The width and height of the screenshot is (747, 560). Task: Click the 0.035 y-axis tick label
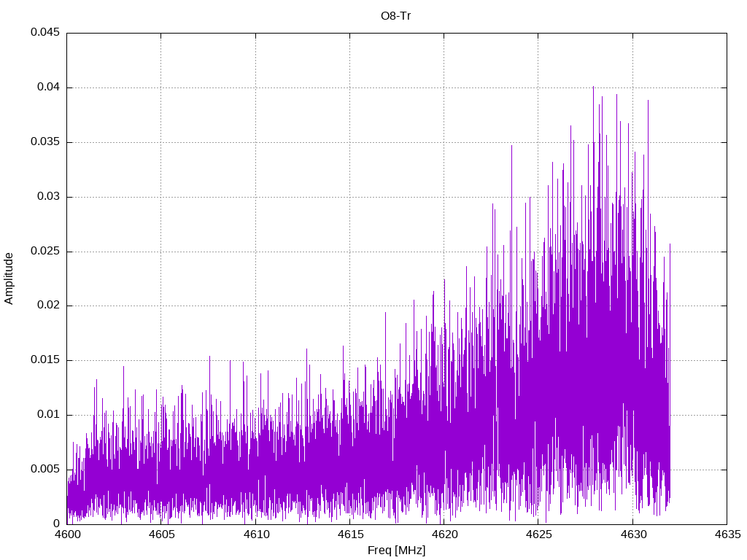(x=44, y=142)
